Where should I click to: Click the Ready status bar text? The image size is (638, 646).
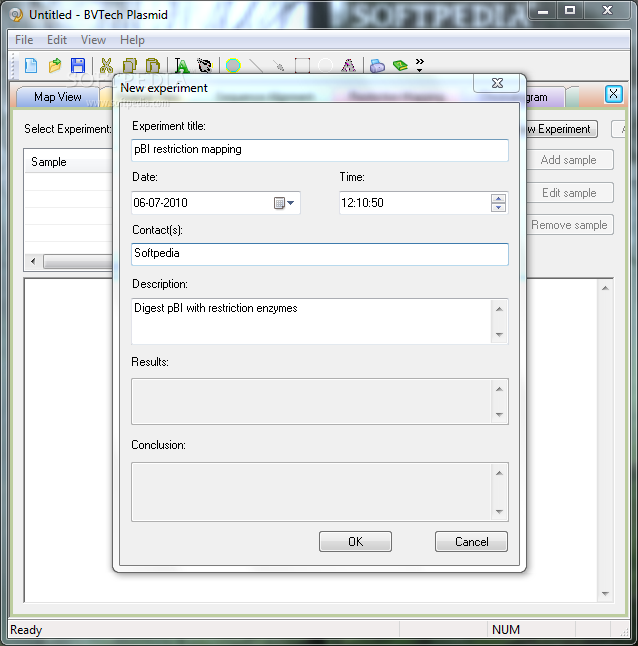point(26,630)
